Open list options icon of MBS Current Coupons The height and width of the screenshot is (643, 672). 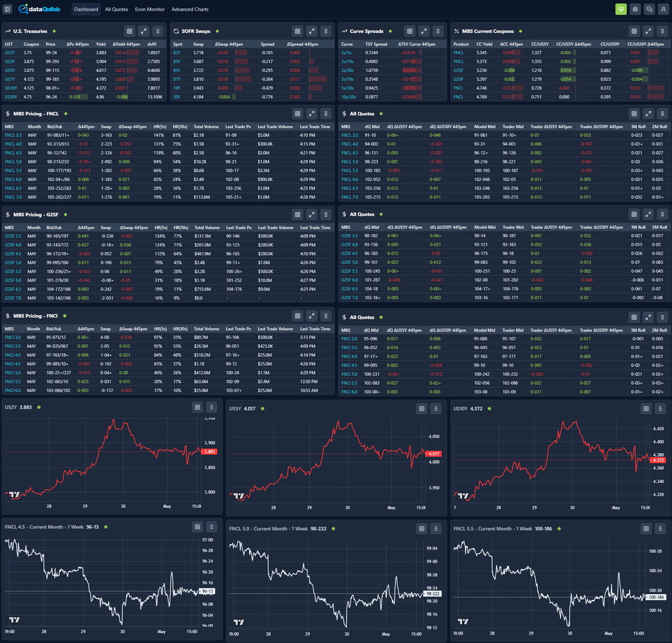tap(634, 31)
